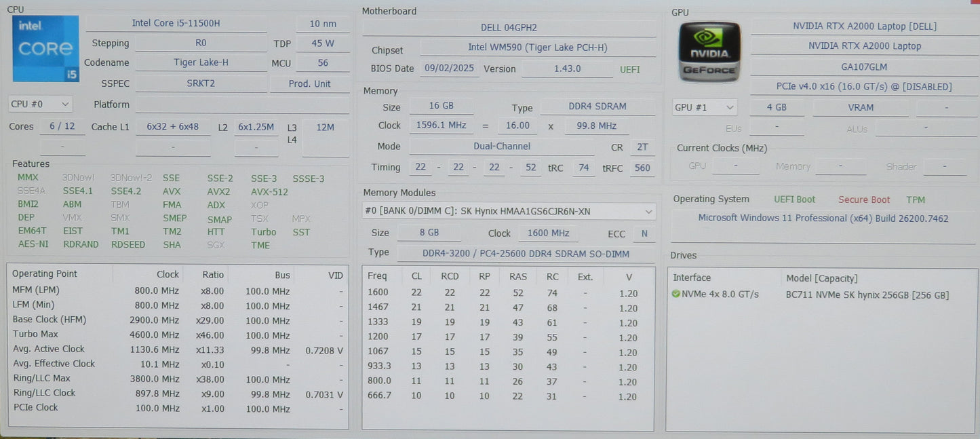Open the GPU #1 selector dropdown

click(704, 108)
